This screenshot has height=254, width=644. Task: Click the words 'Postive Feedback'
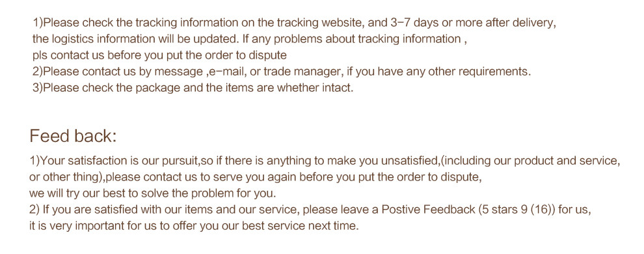429,210
